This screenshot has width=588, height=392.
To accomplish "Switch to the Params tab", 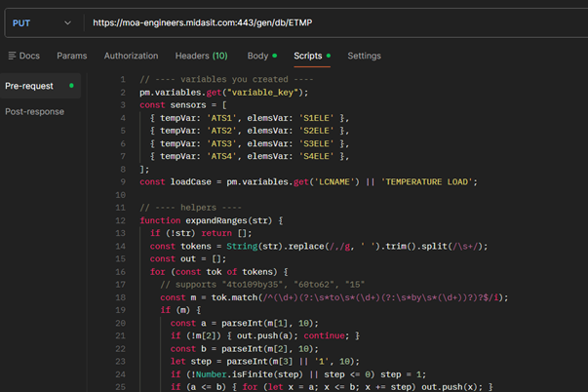I will click(x=71, y=57).
